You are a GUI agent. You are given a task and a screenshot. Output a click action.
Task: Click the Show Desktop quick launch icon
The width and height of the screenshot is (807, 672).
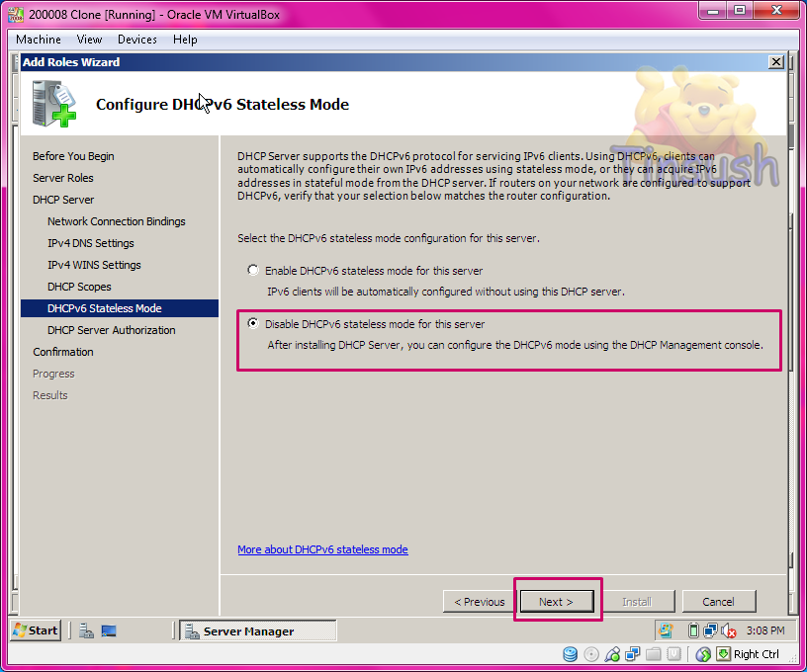coord(109,630)
